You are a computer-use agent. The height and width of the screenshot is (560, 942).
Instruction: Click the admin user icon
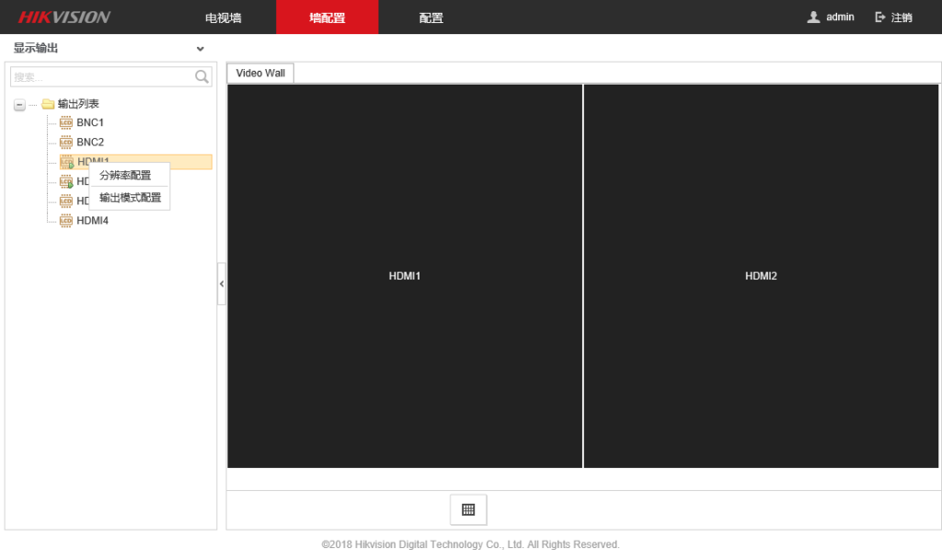pyautogui.click(x=813, y=17)
